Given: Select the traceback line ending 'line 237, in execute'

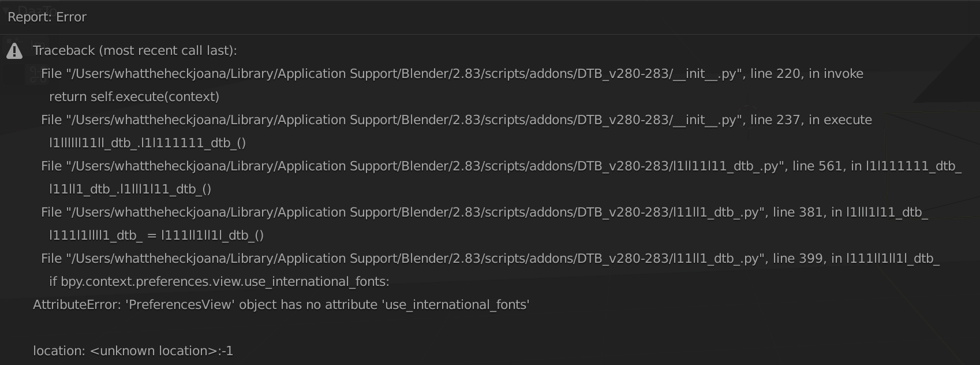Looking at the screenshot, I should (457, 120).
